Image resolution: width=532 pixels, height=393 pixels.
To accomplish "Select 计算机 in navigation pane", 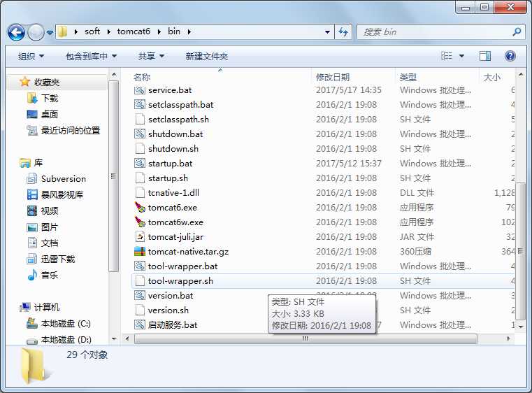I will (47, 307).
